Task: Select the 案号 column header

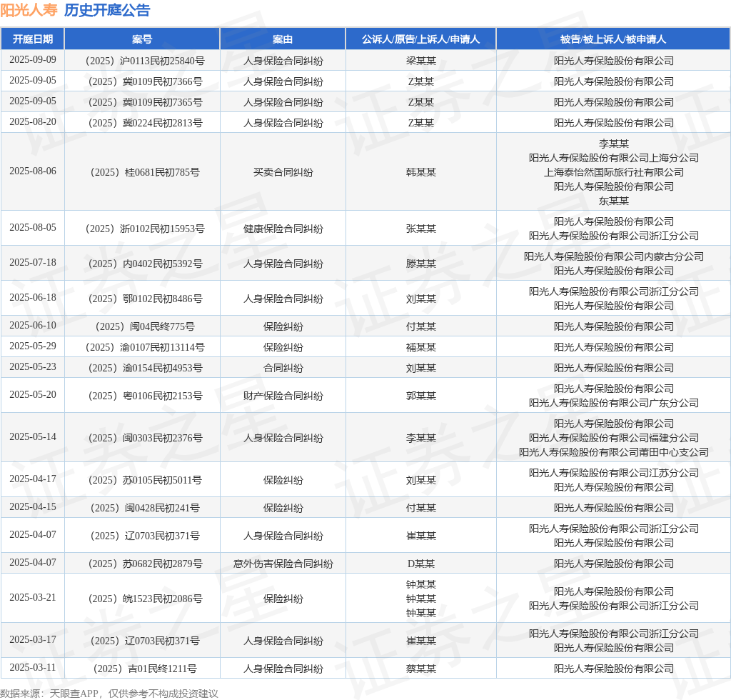Action: [x=142, y=39]
